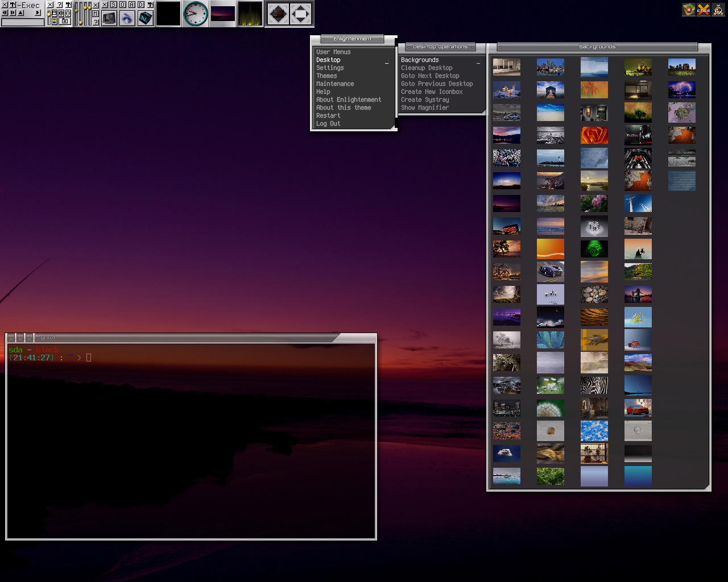728x582 pixels.
Task: Select the red rose background thumbnail
Action: coord(594,135)
